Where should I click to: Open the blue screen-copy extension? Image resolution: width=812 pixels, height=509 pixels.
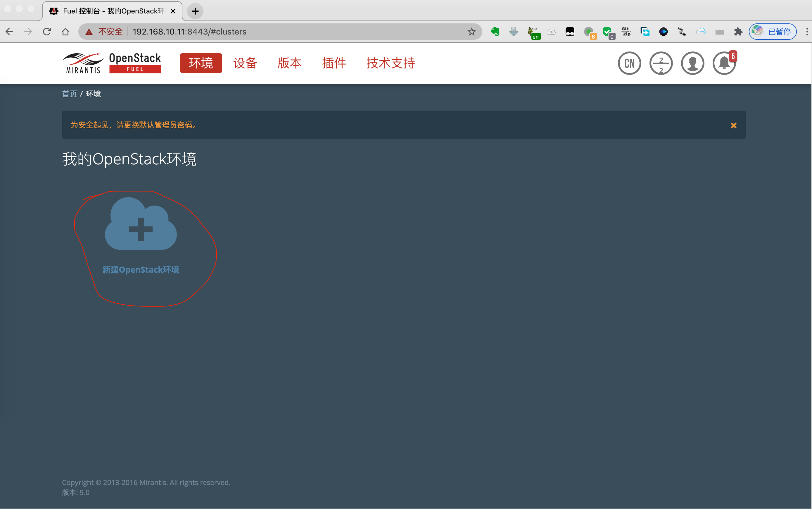(x=645, y=32)
